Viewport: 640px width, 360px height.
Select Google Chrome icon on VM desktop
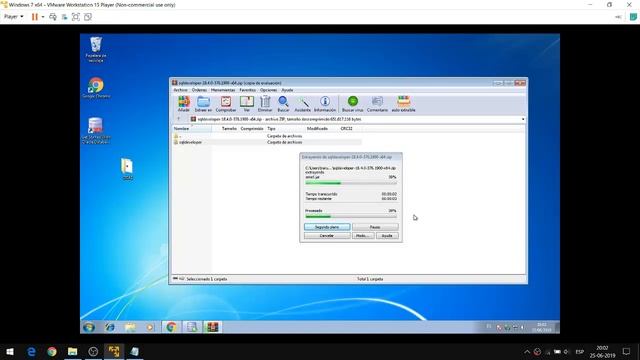[96, 88]
